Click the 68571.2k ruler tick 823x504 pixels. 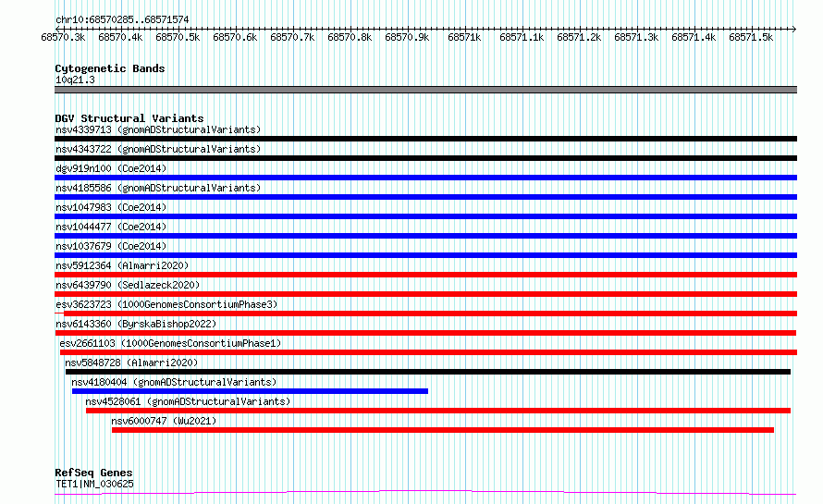coord(579,37)
